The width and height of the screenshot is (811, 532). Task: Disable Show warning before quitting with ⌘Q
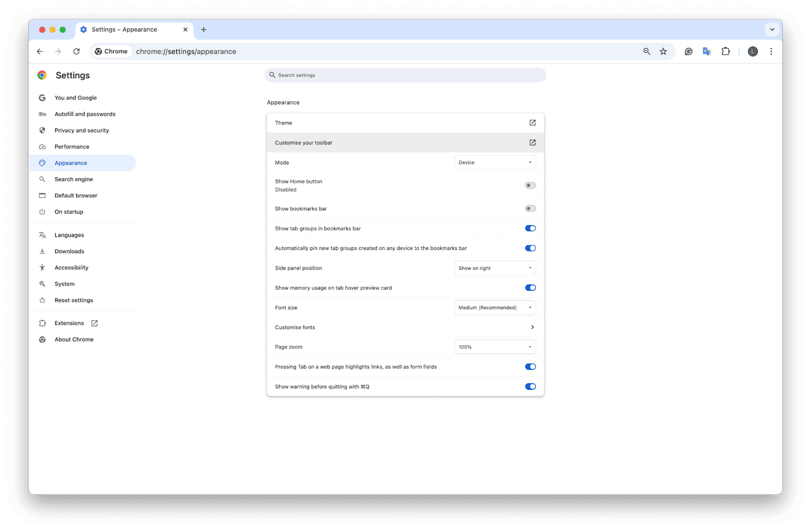pyautogui.click(x=530, y=386)
